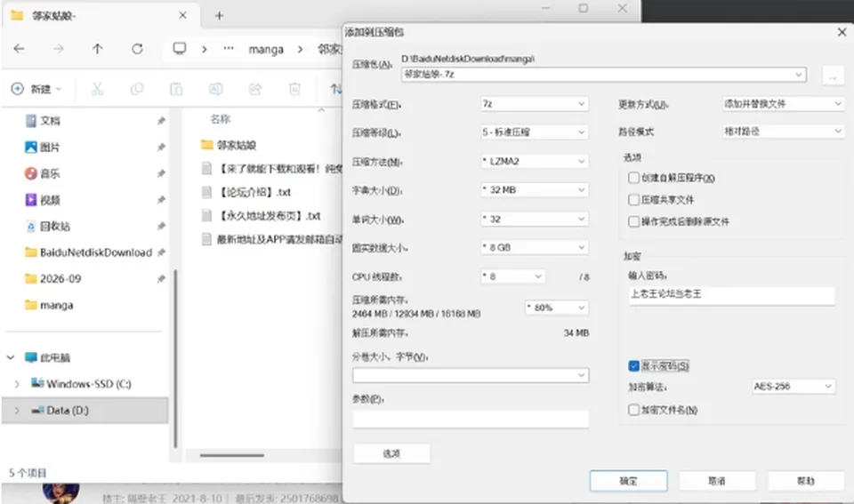Click the forward arrow in File Explorer
The width and height of the screenshot is (854, 504).
point(59,49)
